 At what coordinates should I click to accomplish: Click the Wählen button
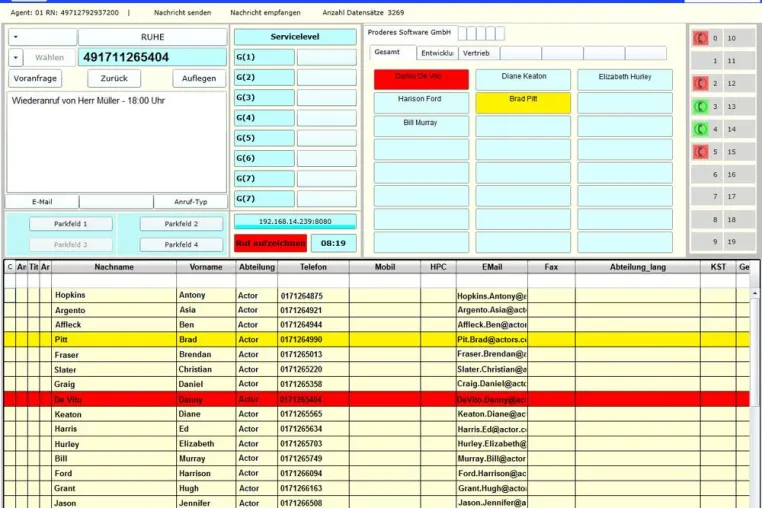50,57
